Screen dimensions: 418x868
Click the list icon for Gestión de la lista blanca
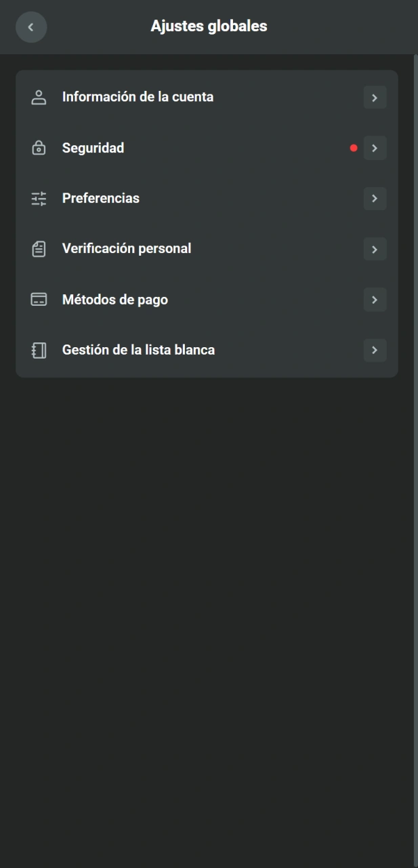(x=39, y=350)
